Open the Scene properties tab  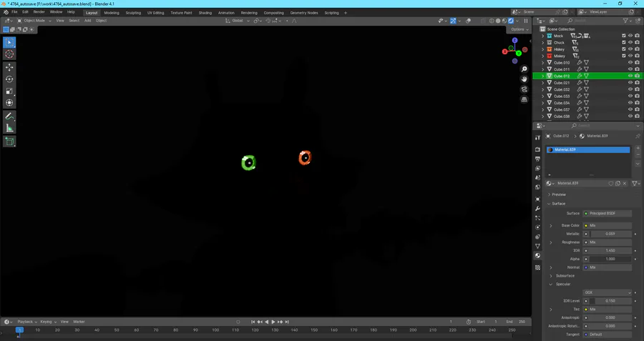(537, 178)
